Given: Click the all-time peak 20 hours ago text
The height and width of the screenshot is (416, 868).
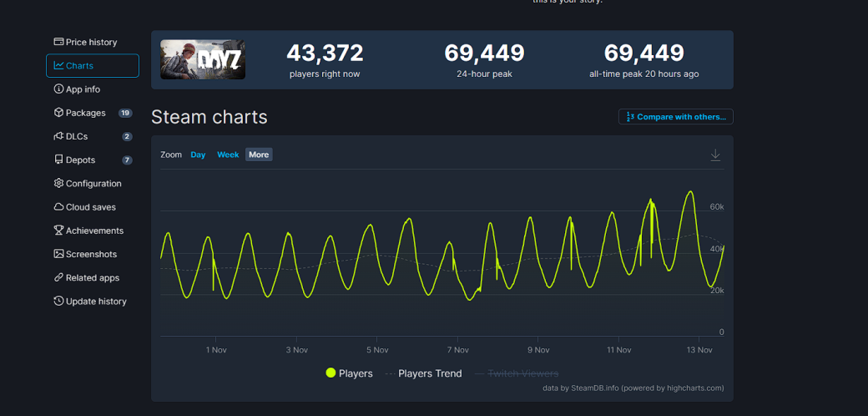Looking at the screenshot, I should pos(643,74).
